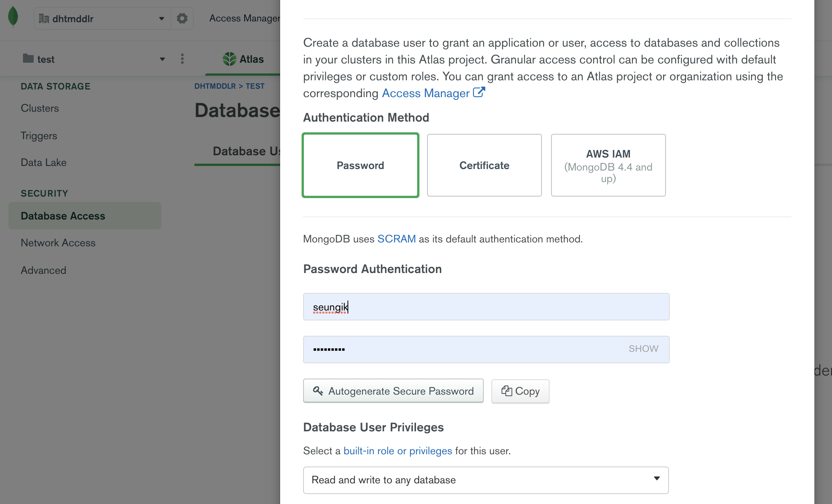Follow the Access Manager link in description

pyautogui.click(x=426, y=93)
